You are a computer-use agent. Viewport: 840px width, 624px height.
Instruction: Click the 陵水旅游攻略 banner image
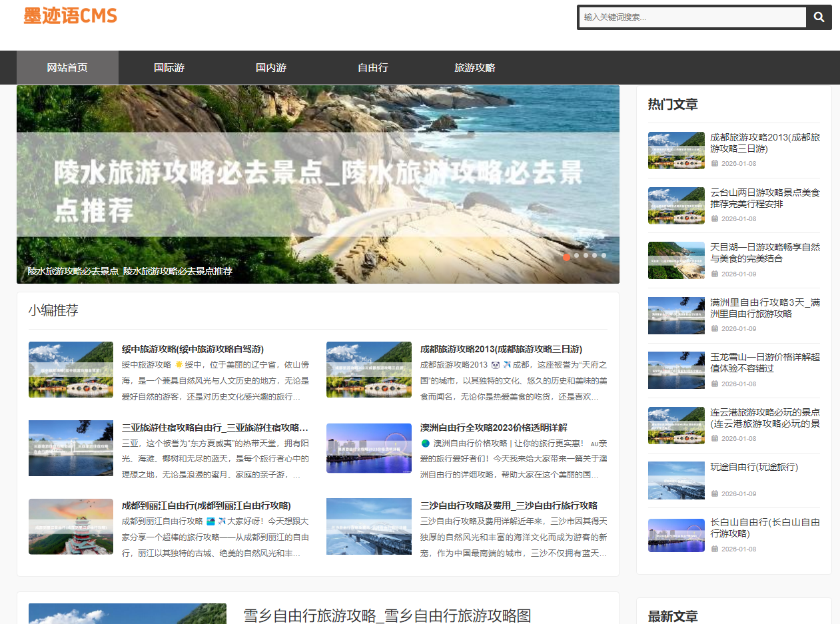pyautogui.click(x=318, y=184)
